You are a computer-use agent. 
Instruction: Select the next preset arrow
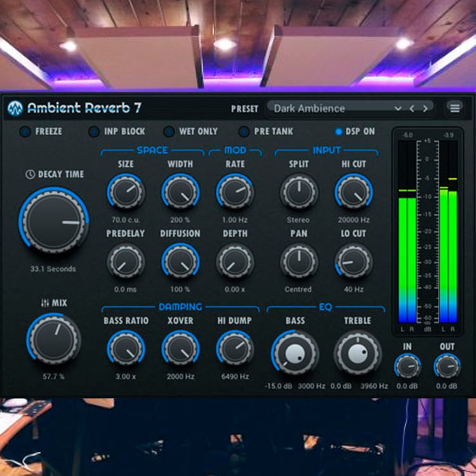[x=425, y=109]
